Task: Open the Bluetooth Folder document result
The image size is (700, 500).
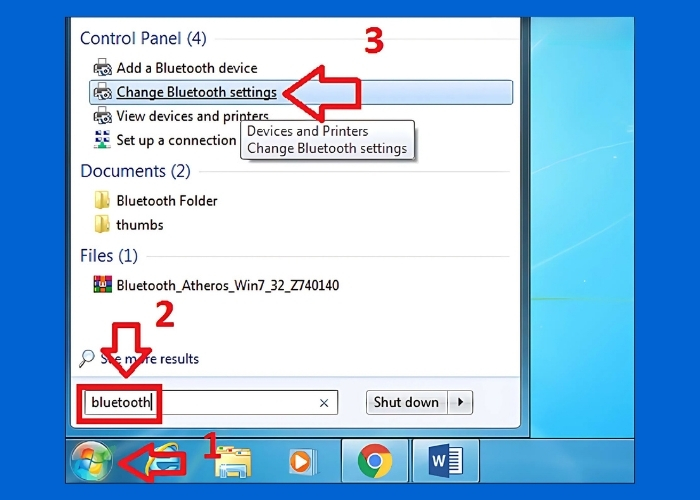Action: click(166, 201)
